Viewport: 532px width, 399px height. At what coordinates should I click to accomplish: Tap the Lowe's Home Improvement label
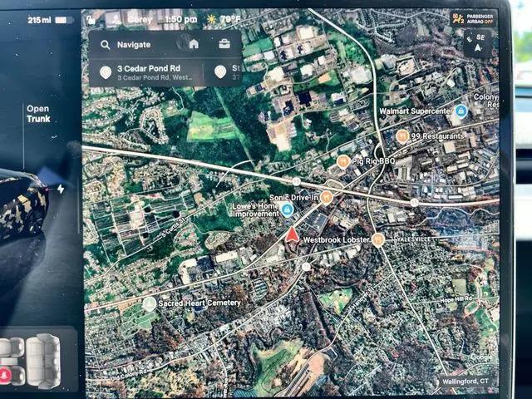[x=256, y=210]
